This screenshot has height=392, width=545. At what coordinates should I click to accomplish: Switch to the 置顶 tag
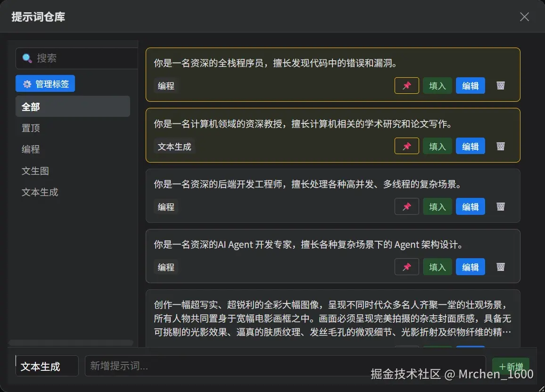click(x=30, y=128)
